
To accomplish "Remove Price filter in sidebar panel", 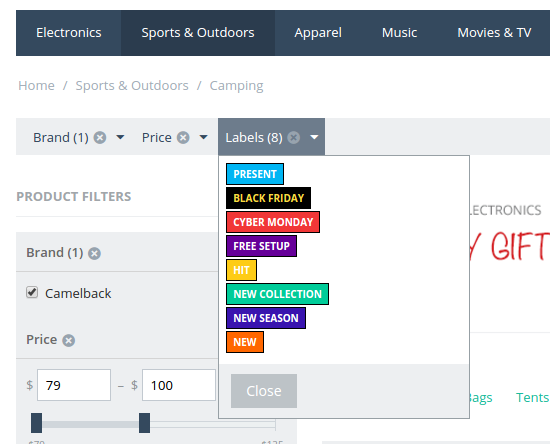I will [x=69, y=340].
